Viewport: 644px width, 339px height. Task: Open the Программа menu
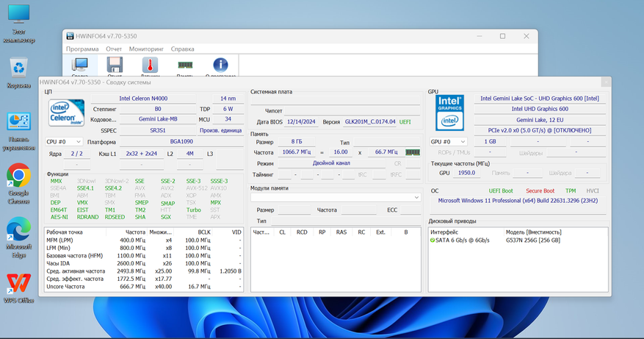pyautogui.click(x=82, y=49)
